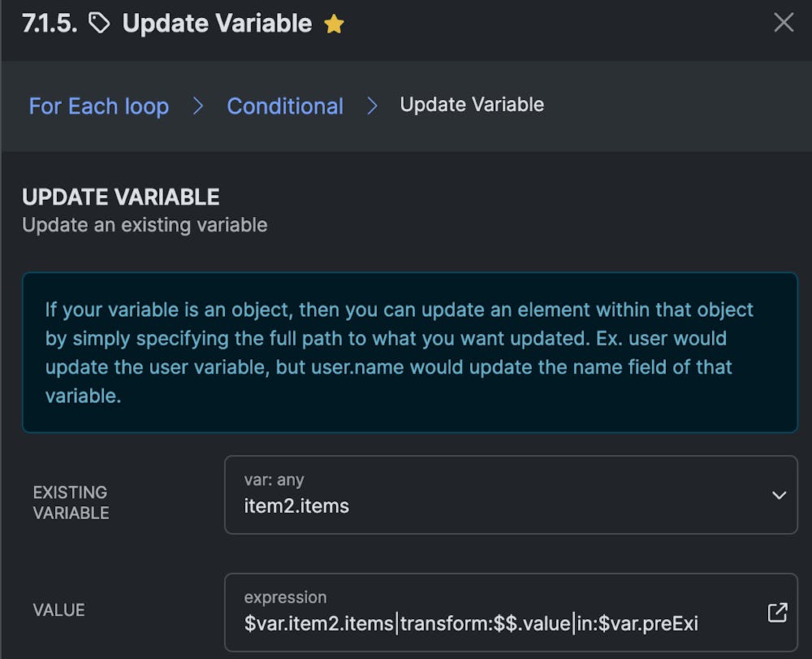Click the VALUE field label
Viewport: 812px width, 659px height.
pos(58,610)
